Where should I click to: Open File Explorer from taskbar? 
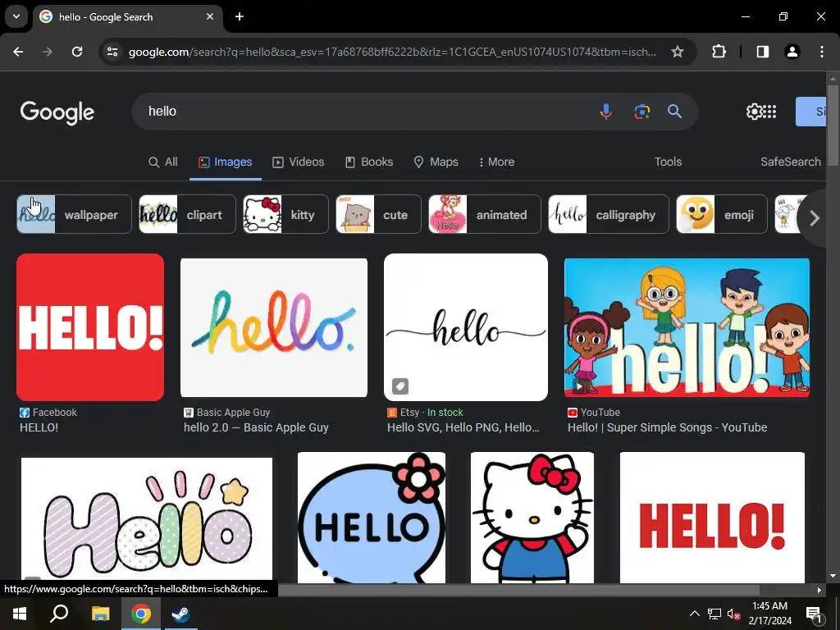100,614
